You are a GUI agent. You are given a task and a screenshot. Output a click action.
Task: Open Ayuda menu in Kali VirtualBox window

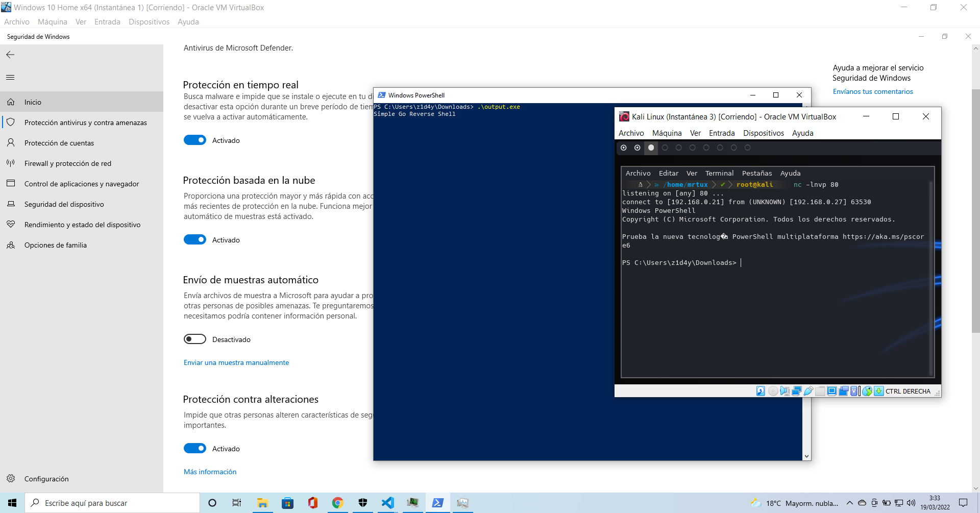pyautogui.click(x=803, y=133)
